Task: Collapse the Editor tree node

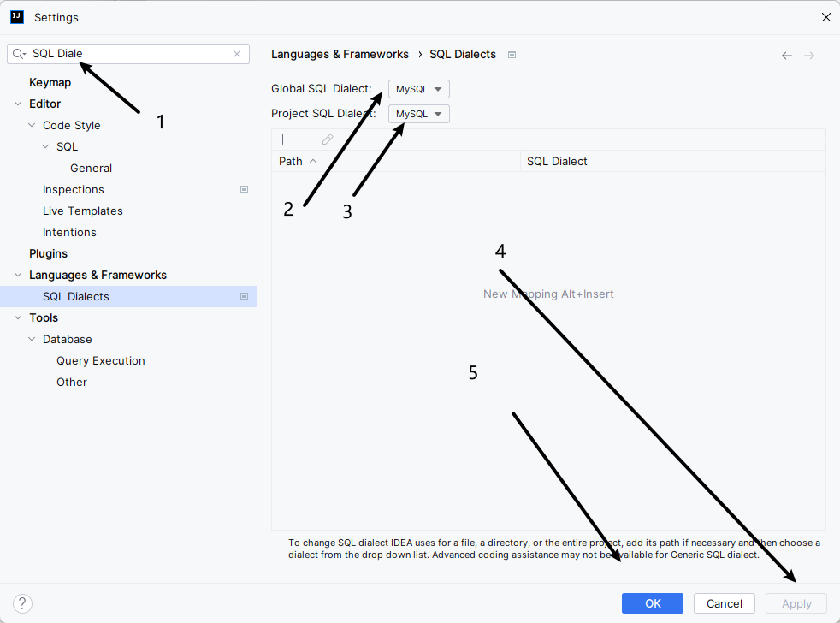Action: coord(18,104)
